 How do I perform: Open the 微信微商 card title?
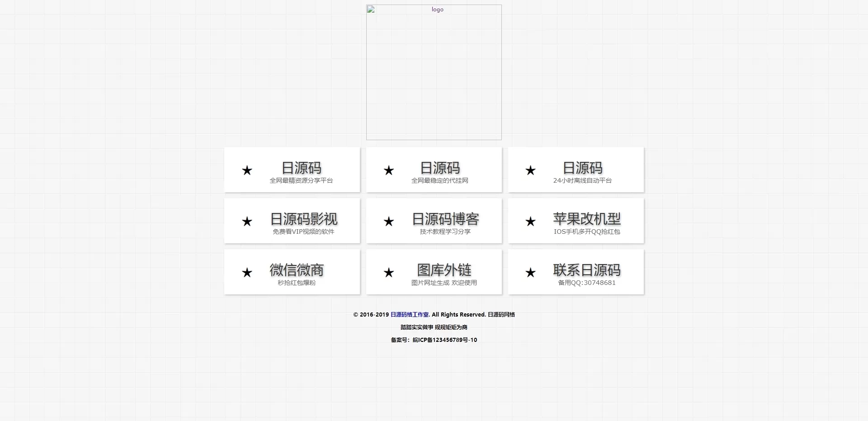(297, 270)
